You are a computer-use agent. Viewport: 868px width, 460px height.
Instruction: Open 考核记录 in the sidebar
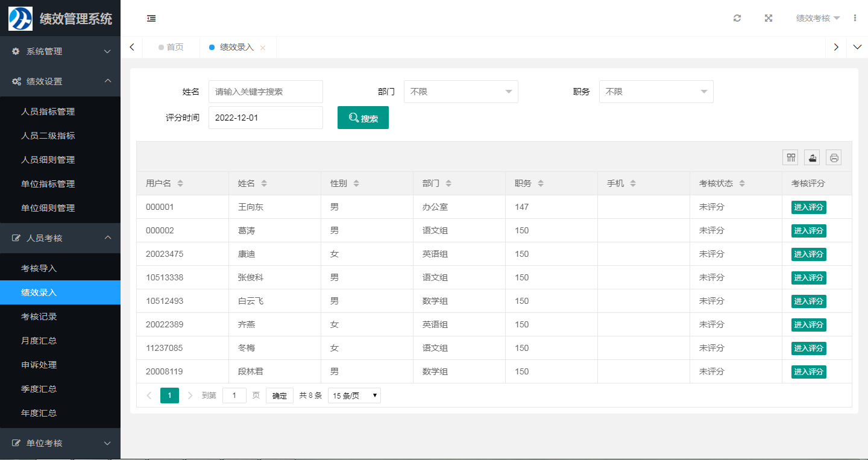pos(39,317)
